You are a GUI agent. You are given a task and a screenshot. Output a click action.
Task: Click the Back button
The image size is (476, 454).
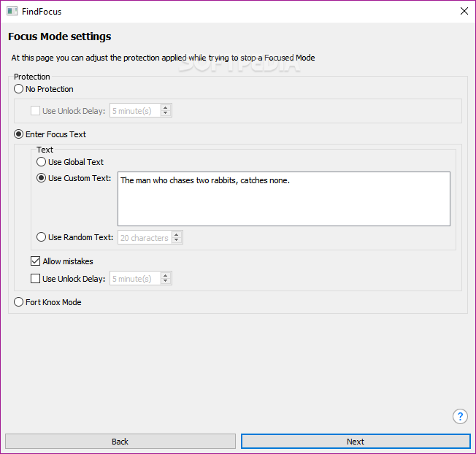[120, 442]
